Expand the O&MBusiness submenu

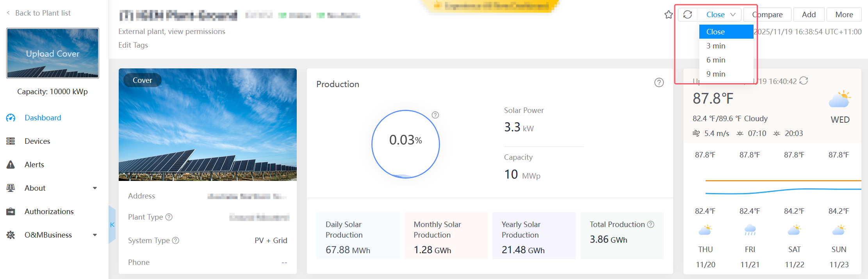(x=94, y=235)
